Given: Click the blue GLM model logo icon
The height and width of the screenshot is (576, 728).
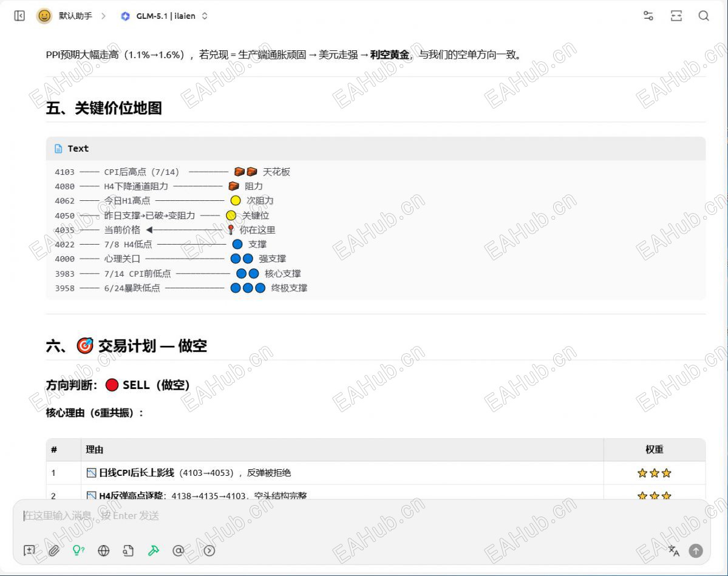Looking at the screenshot, I should point(125,16).
